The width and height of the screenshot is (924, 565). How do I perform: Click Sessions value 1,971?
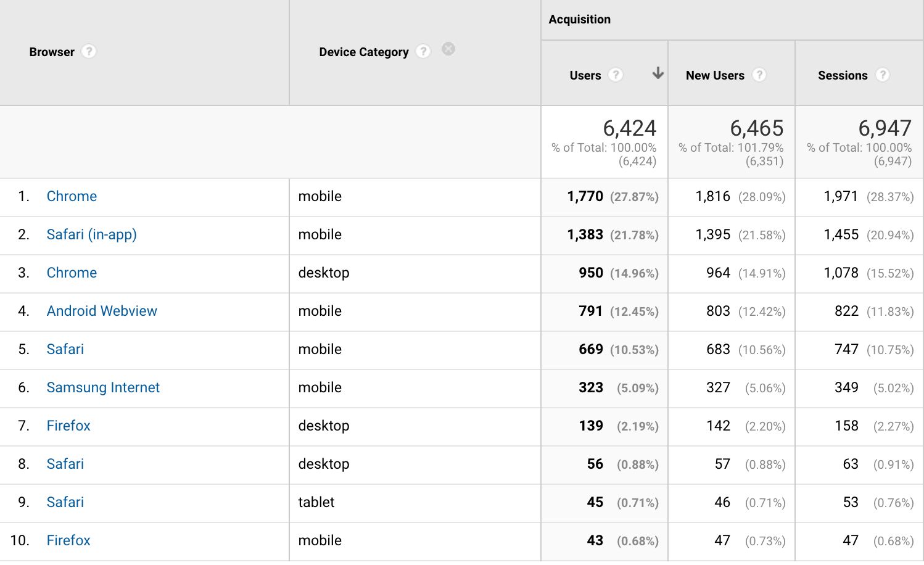(x=841, y=196)
